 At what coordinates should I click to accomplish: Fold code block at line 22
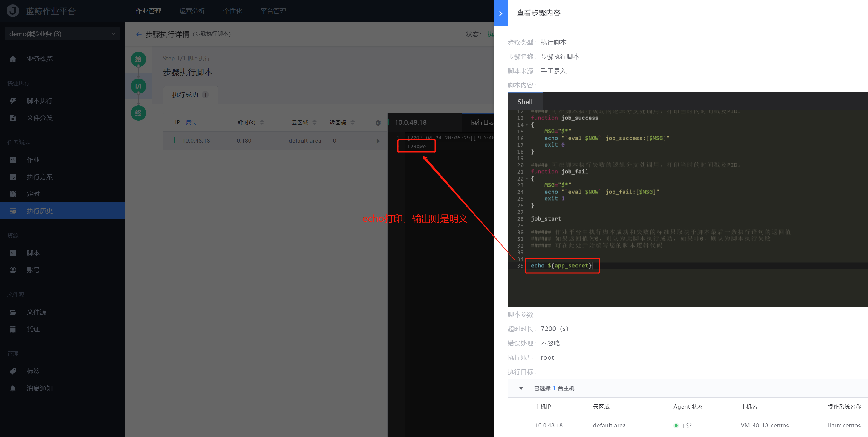pyautogui.click(x=526, y=179)
